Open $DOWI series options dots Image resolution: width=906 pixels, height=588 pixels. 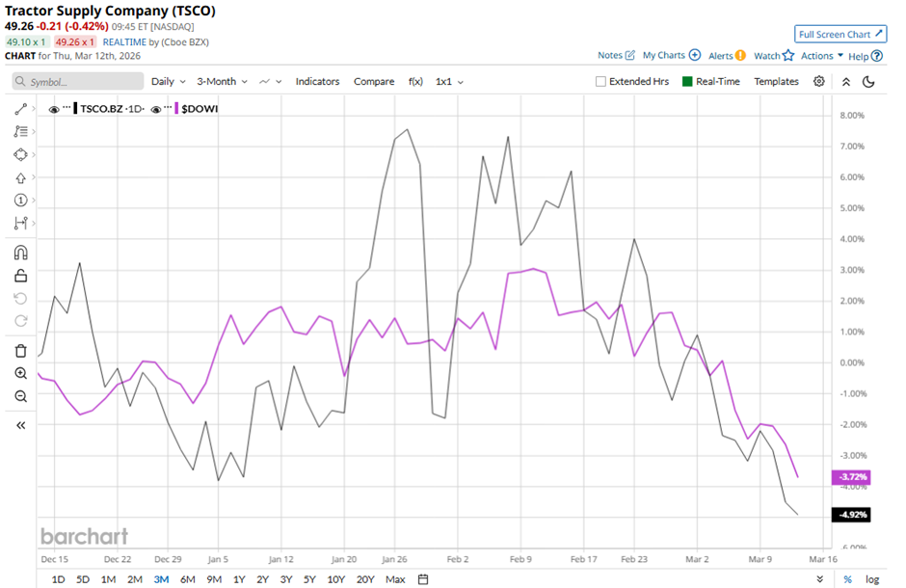(x=168, y=108)
